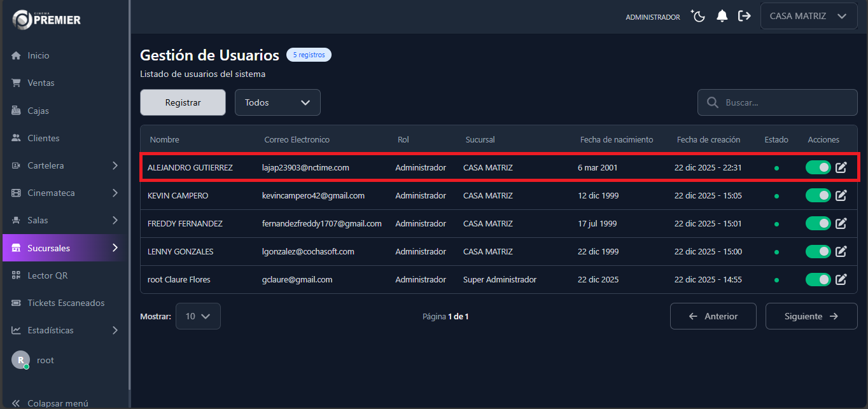
Task: Change the Mostrar rows-per-page dropdown
Action: pyautogui.click(x=198, y=316)
